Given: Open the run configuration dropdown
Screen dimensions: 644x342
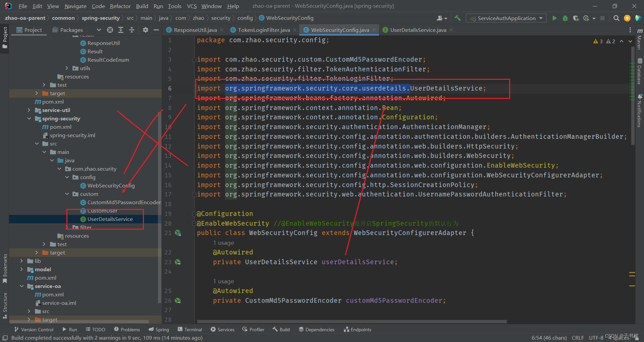Looking at the screenshot, I should 506,18.
